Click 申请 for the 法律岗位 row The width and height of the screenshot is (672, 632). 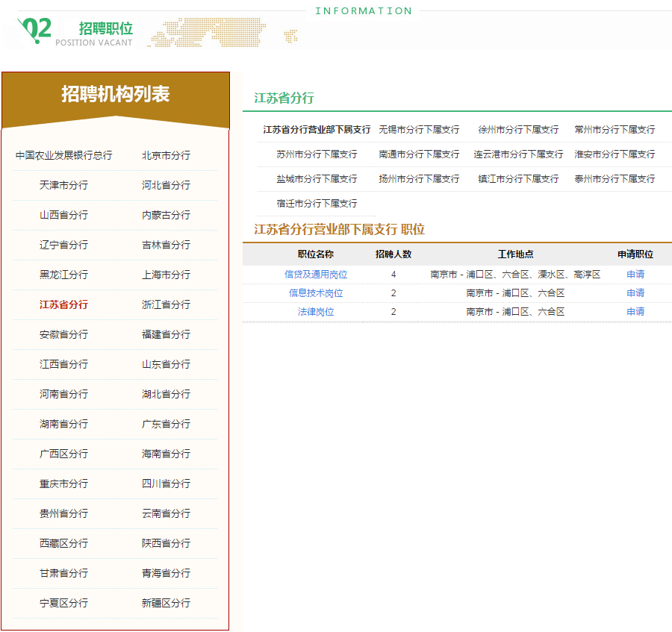(x=635, y=312)
